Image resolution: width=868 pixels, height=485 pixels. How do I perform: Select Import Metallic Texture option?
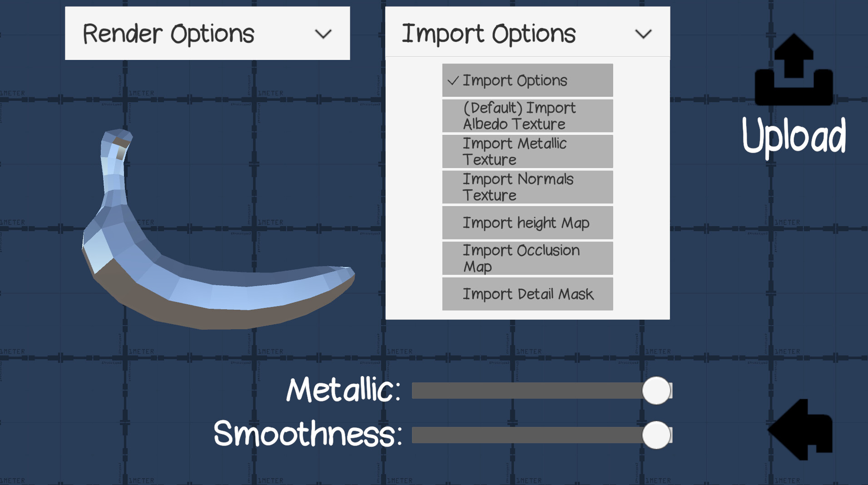pyautogui.click(x=527, y=151)
